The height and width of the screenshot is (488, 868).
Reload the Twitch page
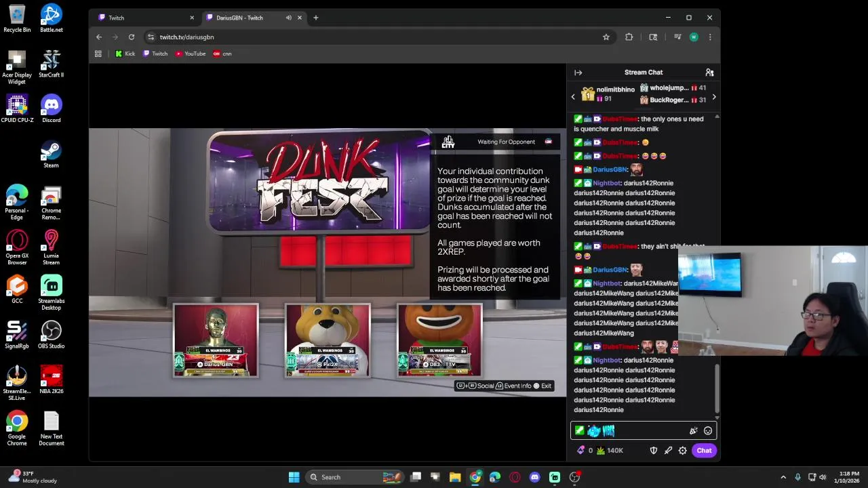pos(132,37)
